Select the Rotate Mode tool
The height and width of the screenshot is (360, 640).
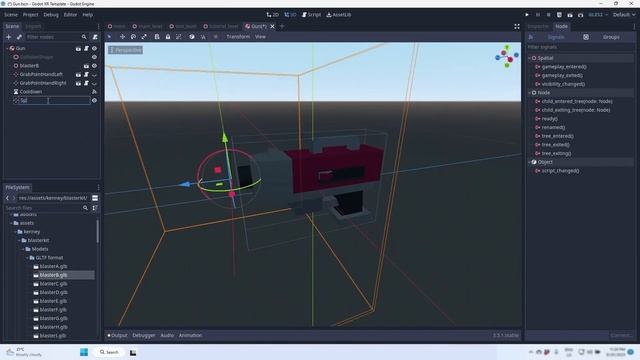[133, 37]
